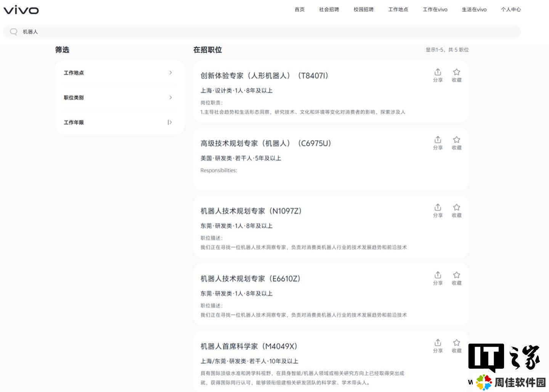Screen dimensions: 549x392
Task: Favorite the M4049X chief scientist job
Action: [x=456, y=346]
